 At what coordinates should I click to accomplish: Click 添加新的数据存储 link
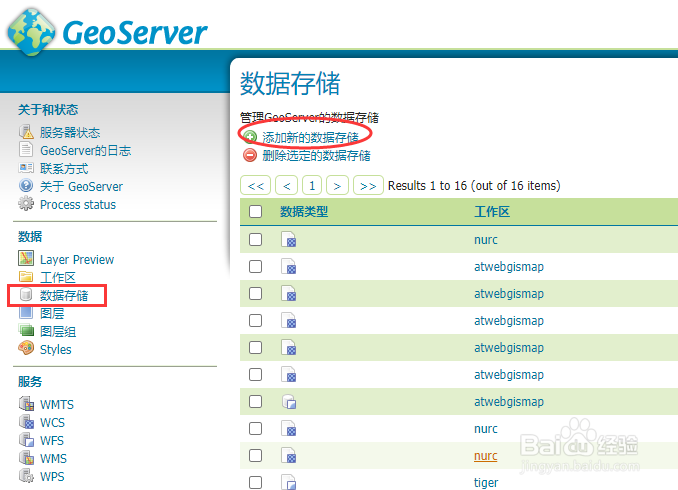pos(310,138)
